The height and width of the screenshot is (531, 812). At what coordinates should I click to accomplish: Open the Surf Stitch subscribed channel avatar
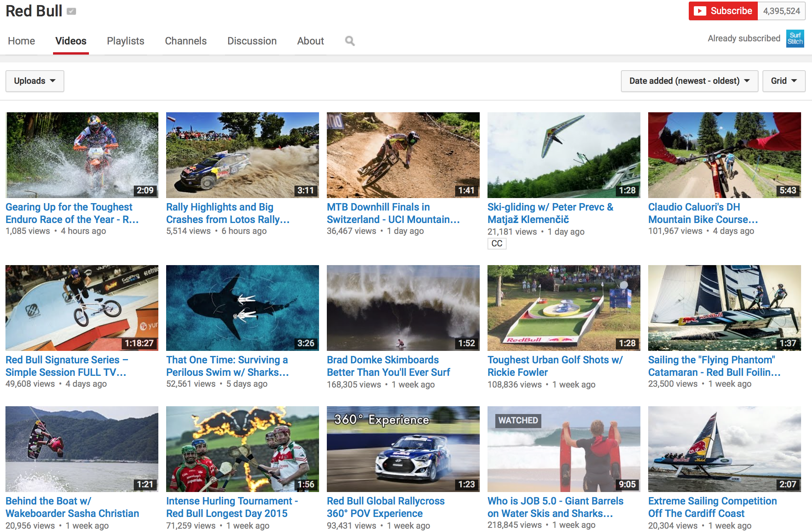point(795,39)
